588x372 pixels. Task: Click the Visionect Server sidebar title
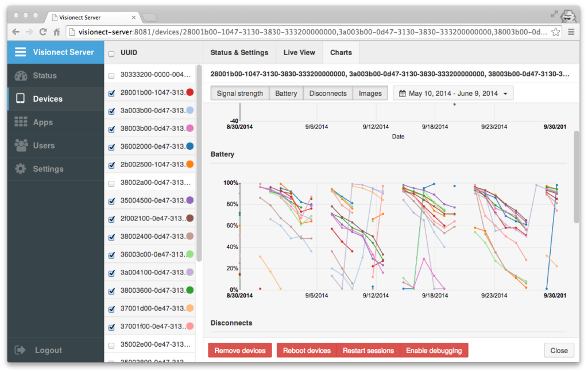[x=63, y=52]
